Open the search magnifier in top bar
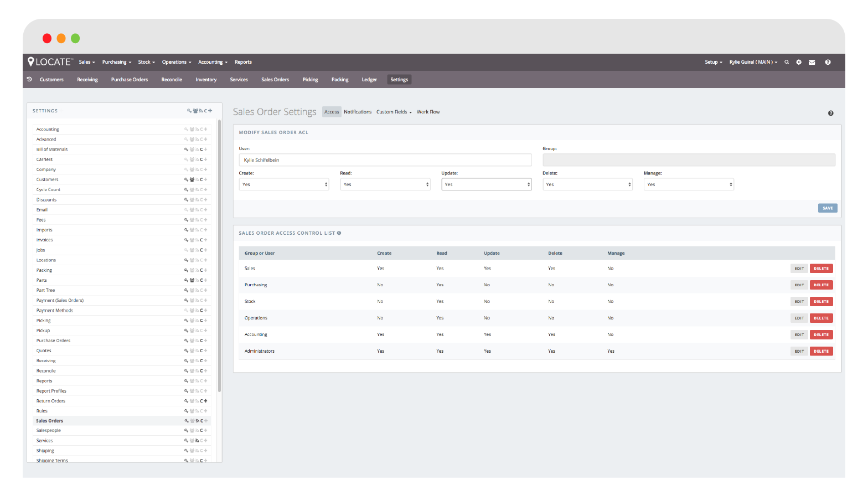 pyautogui.click(x=786, y=62)
